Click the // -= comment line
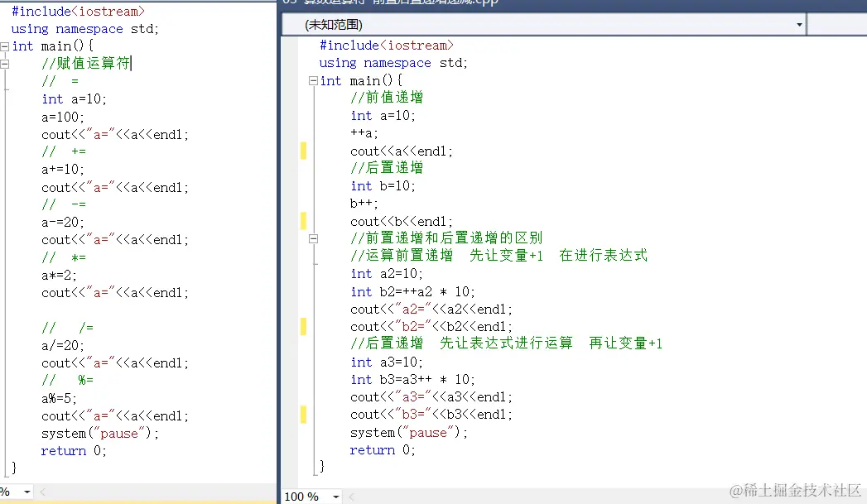 point(64,205)
